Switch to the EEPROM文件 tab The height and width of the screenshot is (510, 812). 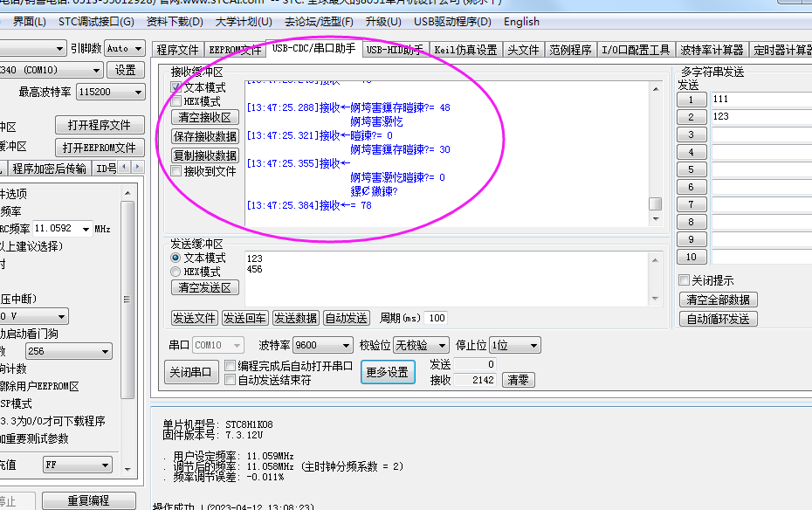coord(235,50)
